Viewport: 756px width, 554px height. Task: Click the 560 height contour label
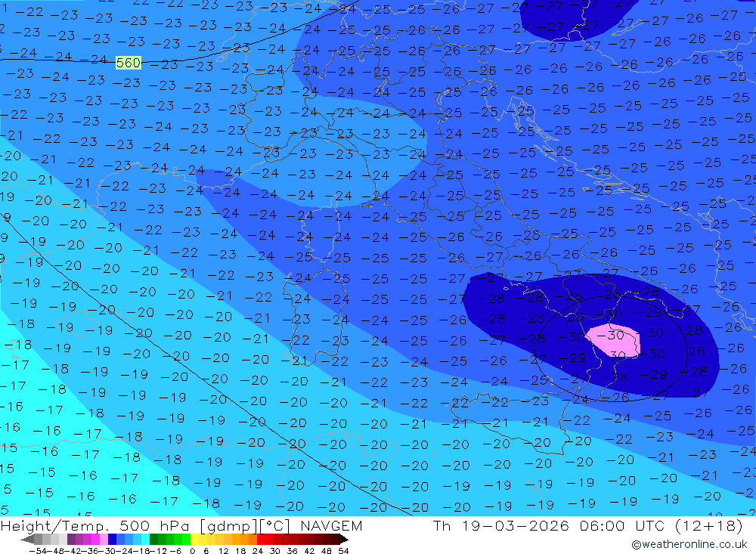point(129,63)
